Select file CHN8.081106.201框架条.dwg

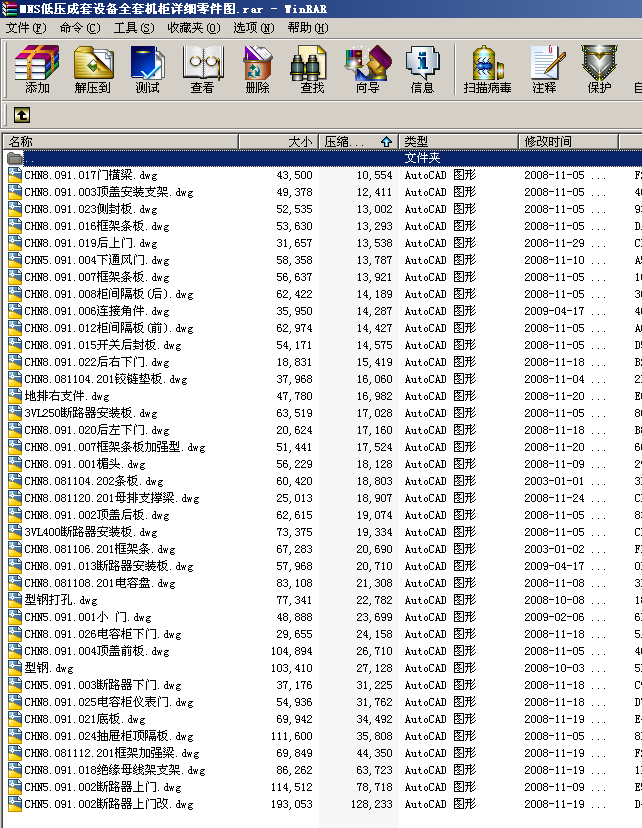(100, 549)
